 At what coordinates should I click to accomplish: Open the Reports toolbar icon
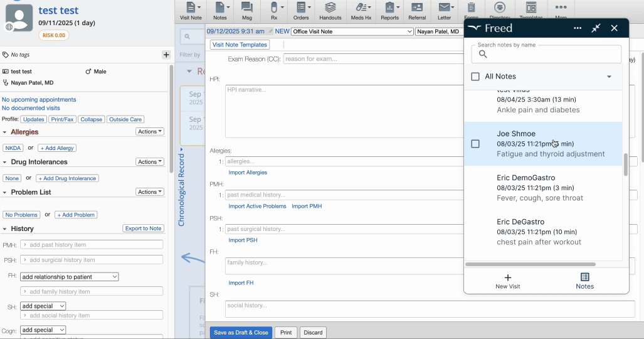390,11
